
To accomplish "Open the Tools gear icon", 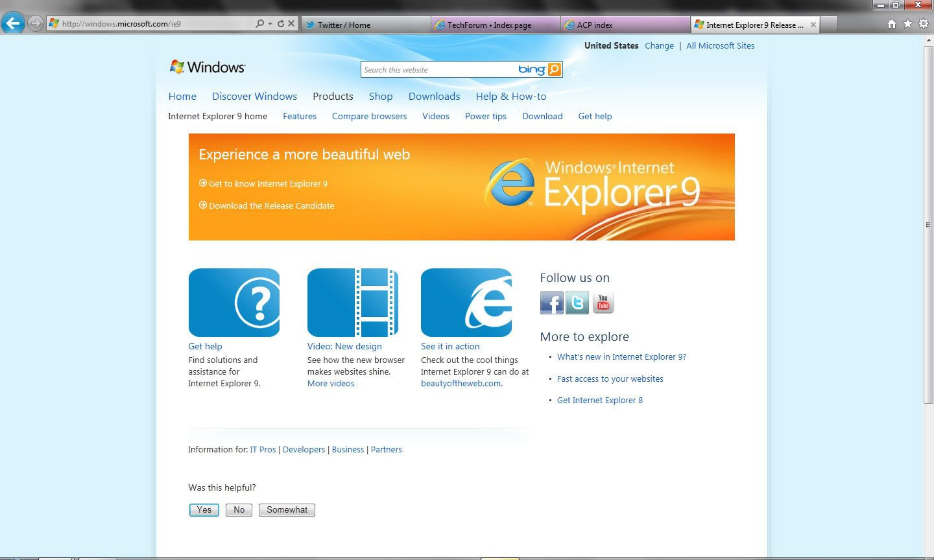I will click(x=923, y=24).
